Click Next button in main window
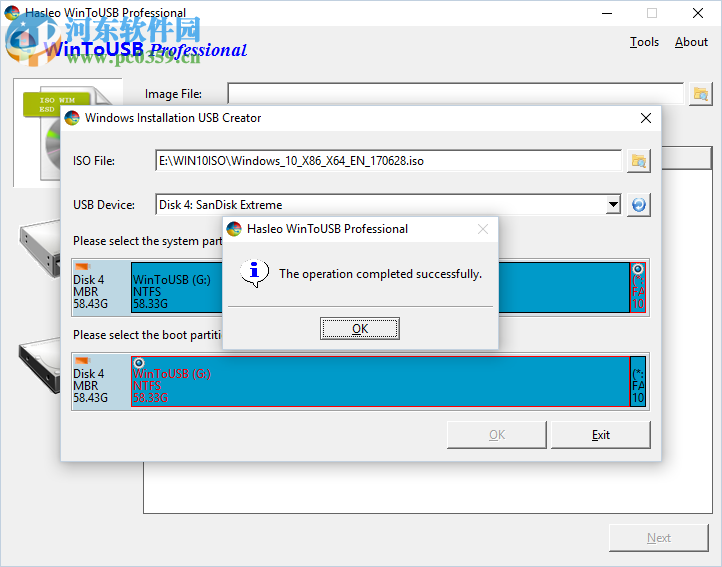Screen dimensions: 722x567 (658, 538)
